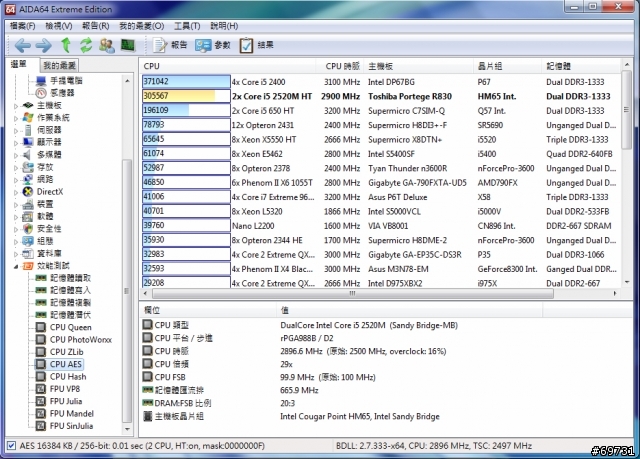Open the 我的最愛(O) menu
The image size is (640, 459).
(x=142, y=26)
